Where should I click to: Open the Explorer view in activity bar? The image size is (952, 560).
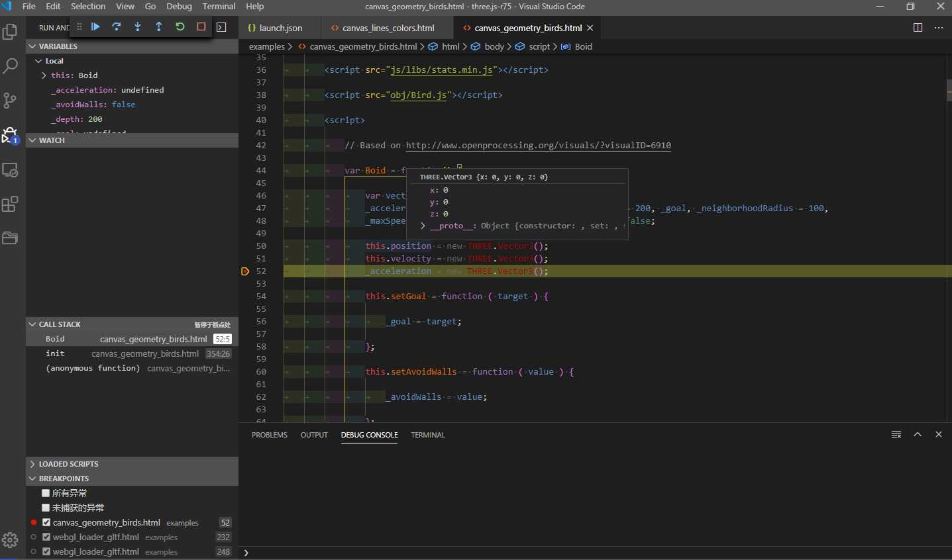click(10, 32)
